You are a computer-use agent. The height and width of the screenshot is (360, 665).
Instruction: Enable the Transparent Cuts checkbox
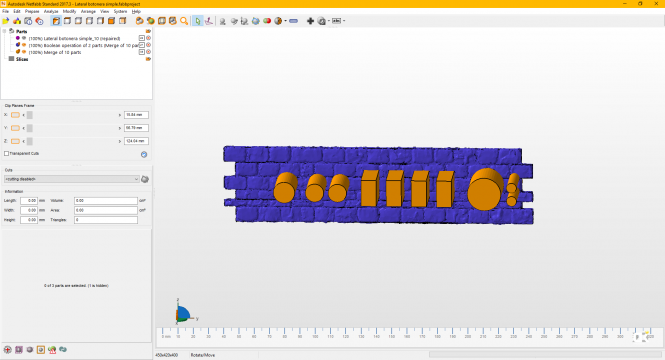point(6,153)
